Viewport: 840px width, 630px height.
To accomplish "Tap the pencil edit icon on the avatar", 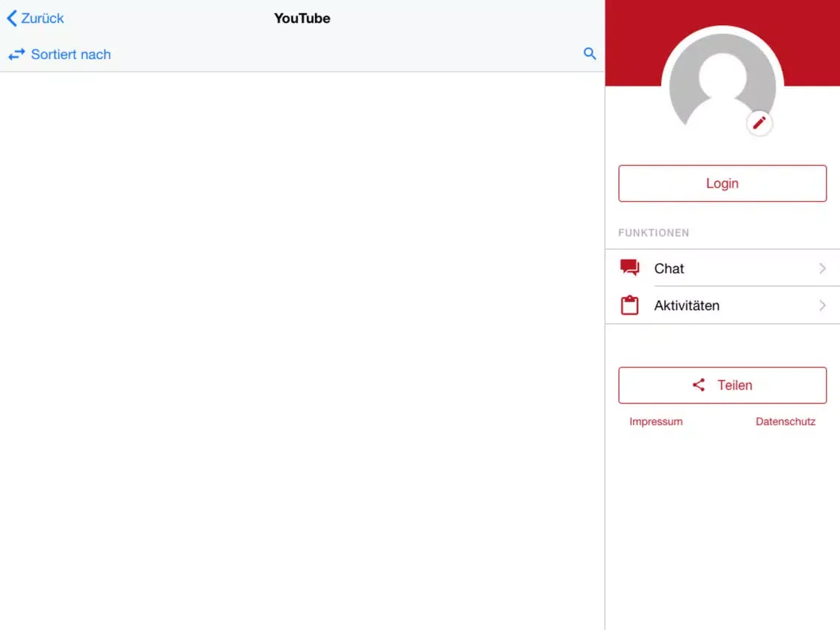I will coord(759,123).
